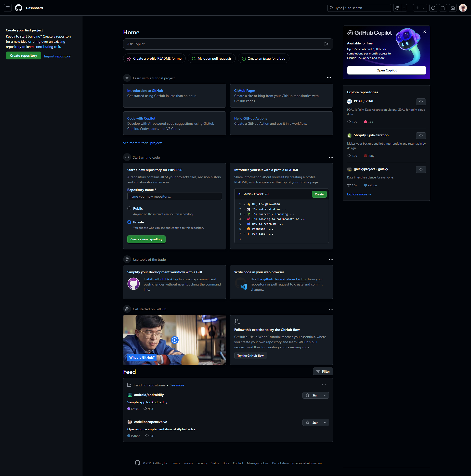Star the android/androidify repository

pos(312,395)
